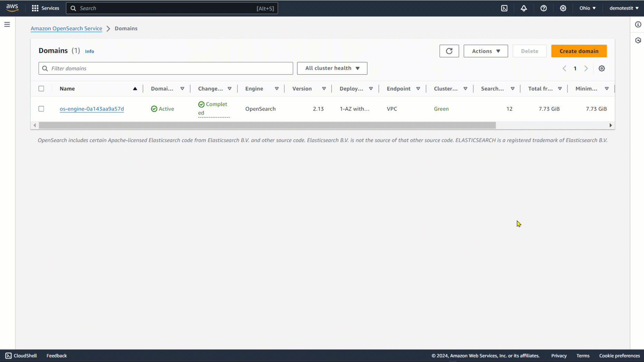Click the scrollbar right arrow

tap(610, 125)
